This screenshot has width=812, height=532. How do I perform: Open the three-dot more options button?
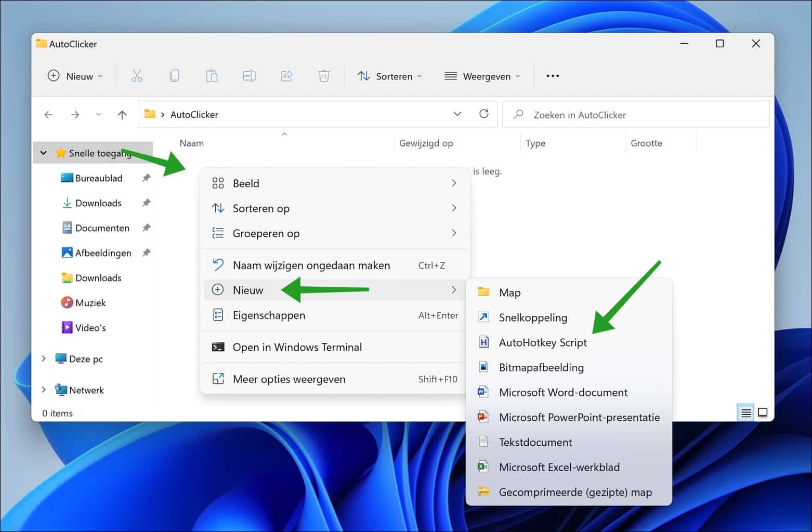pos(553,76)
